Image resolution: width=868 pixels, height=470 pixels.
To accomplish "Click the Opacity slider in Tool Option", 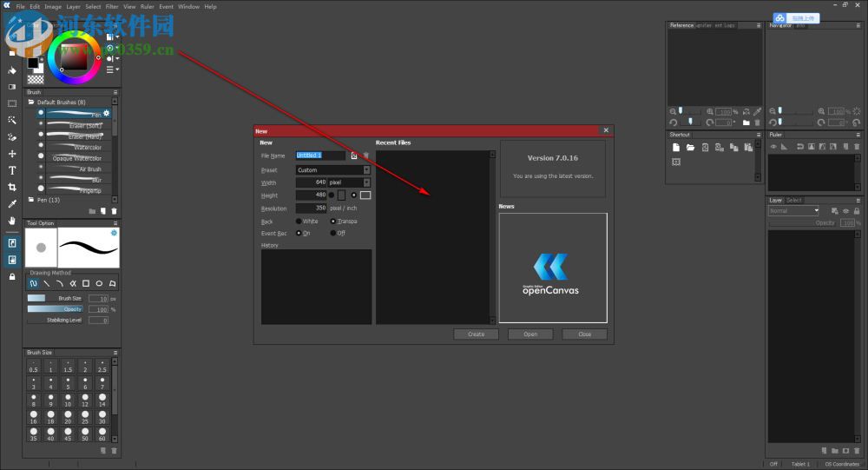I will 56,309.
